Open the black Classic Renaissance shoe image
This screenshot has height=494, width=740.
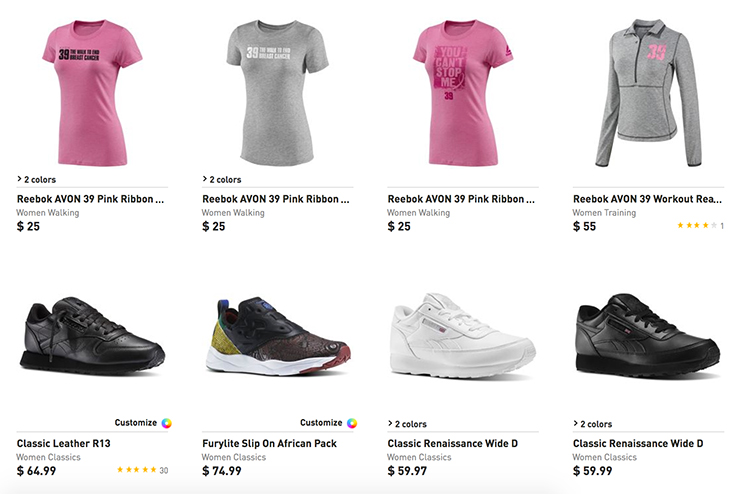click(647, 335)
